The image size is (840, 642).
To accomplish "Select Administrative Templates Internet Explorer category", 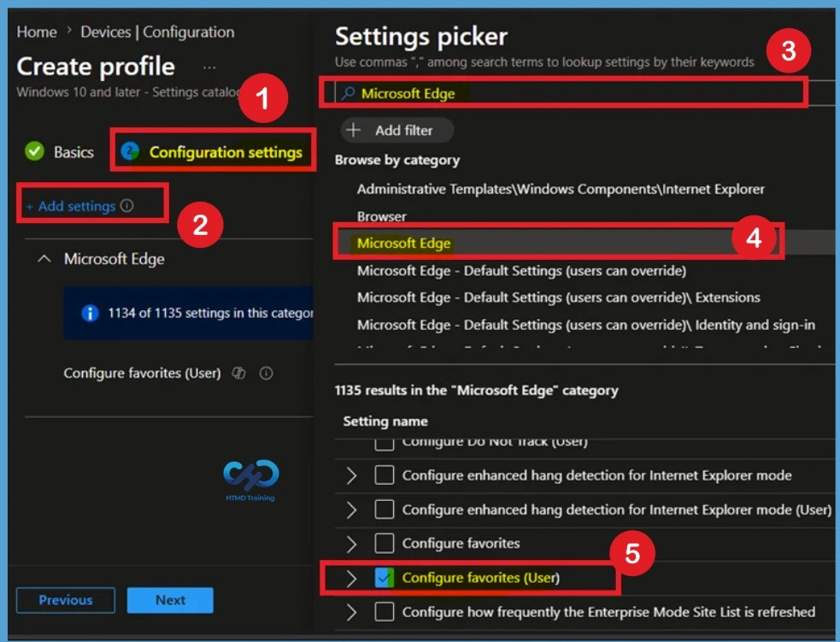I will coord(561,189).
